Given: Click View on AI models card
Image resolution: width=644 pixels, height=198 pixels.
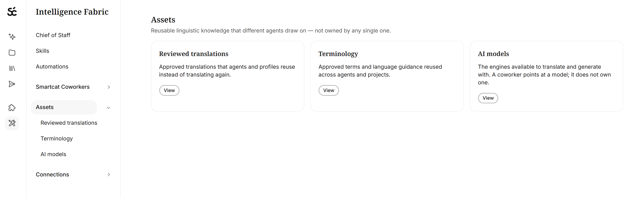Looking at the screenshot, I should click(x=488, y=98).
